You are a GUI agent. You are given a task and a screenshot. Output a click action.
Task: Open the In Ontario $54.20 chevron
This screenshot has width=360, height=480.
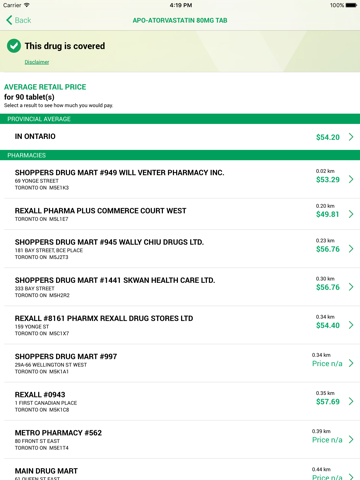351,137
